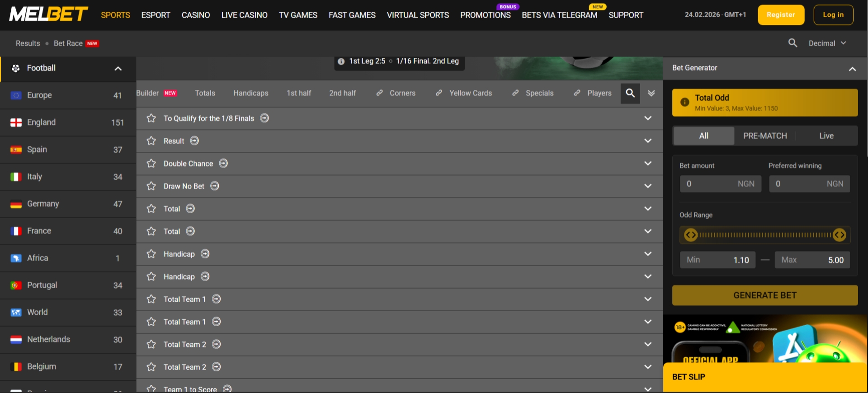Viewport: 868px width, 393px height.
Task: Expand the Draw No Bet market chevron
Action: click(648, 186)
